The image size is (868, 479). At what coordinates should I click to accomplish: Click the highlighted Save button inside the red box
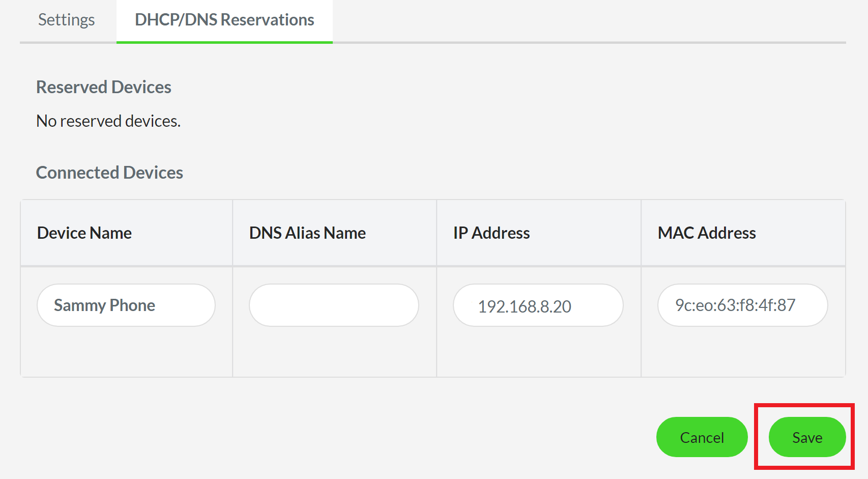[806, 437]
